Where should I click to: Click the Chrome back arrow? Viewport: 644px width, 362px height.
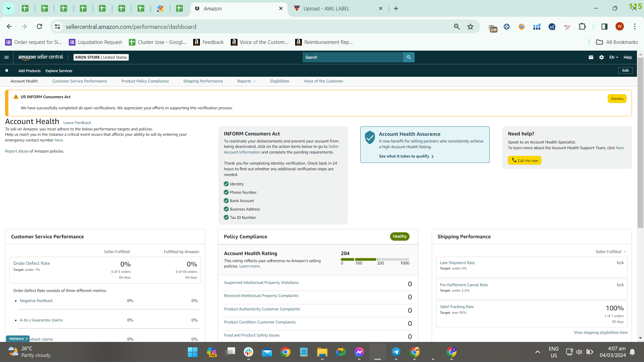click(9, 27)
